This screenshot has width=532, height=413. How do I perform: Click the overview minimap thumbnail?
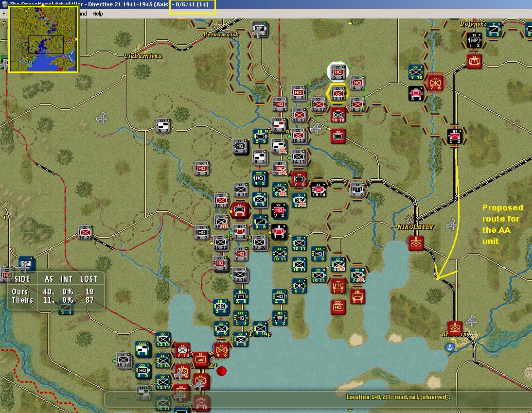tap(43, 39)
